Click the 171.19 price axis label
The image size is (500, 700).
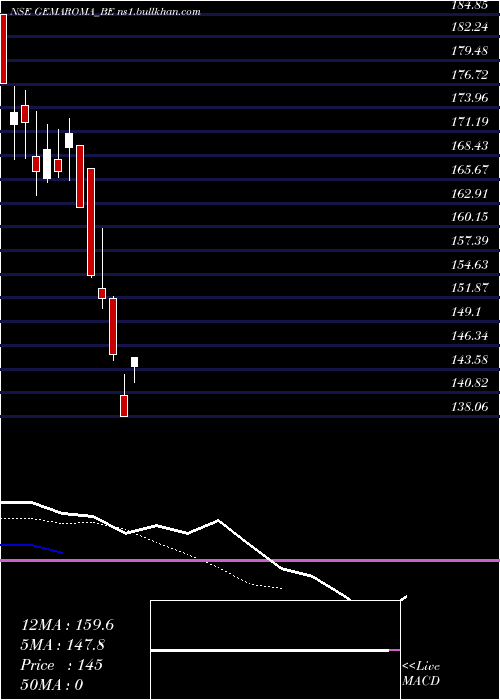tap(470, 122)
